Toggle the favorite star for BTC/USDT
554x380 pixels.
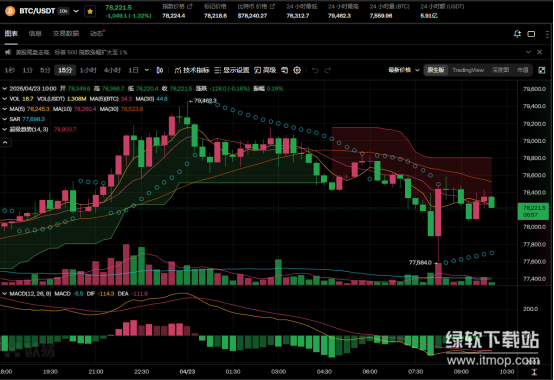tap(90, 11)
